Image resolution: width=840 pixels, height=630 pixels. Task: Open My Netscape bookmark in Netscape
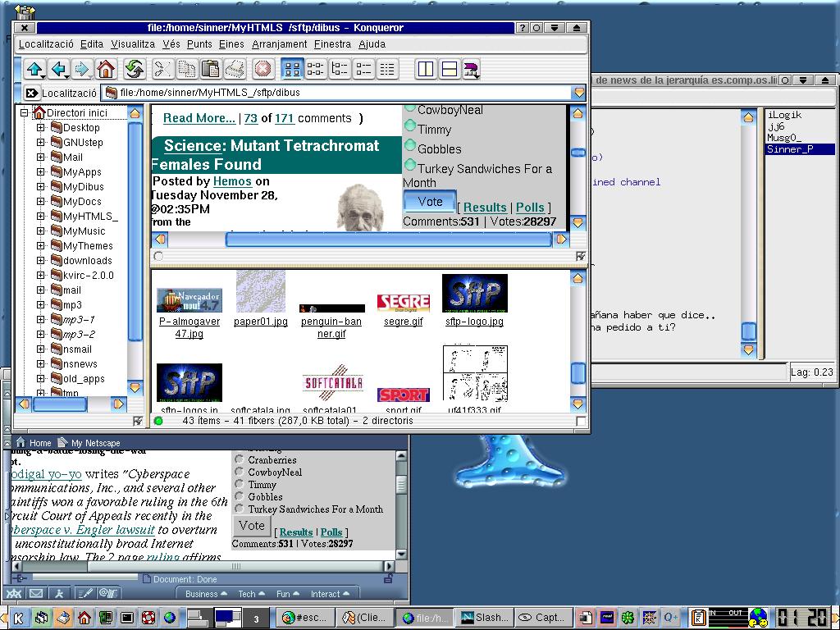(x=89, y=443)
